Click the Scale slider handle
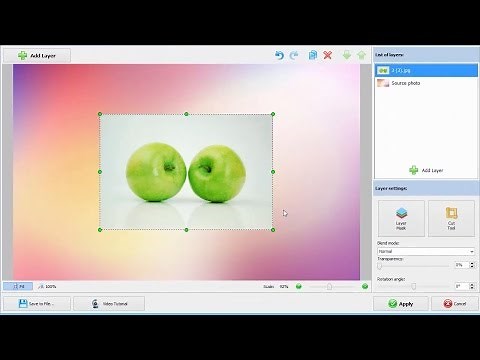 329,286
